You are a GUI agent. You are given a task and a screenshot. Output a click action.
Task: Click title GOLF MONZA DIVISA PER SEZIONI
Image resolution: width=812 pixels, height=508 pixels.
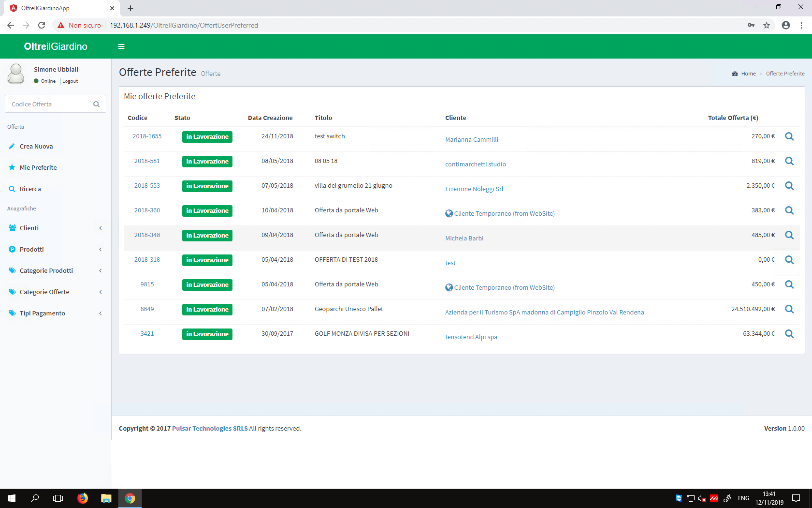362,333
